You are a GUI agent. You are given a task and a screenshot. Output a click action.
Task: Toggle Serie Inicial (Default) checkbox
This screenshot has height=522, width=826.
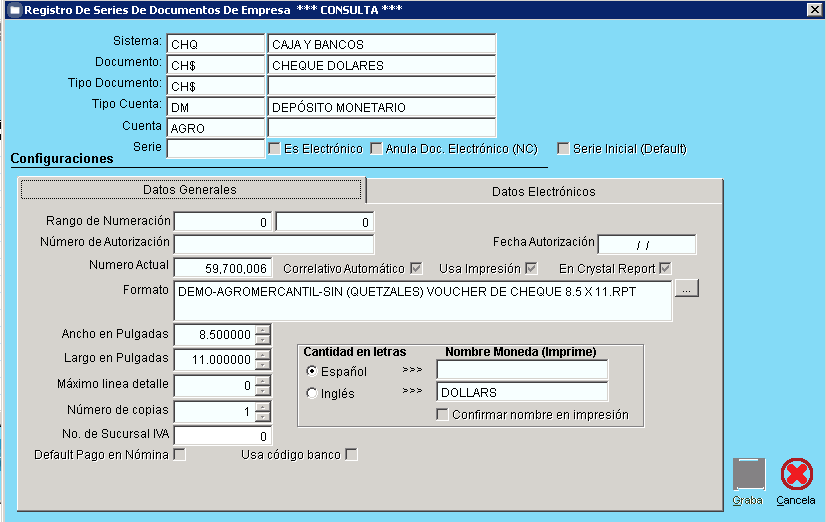pos(564,149)
